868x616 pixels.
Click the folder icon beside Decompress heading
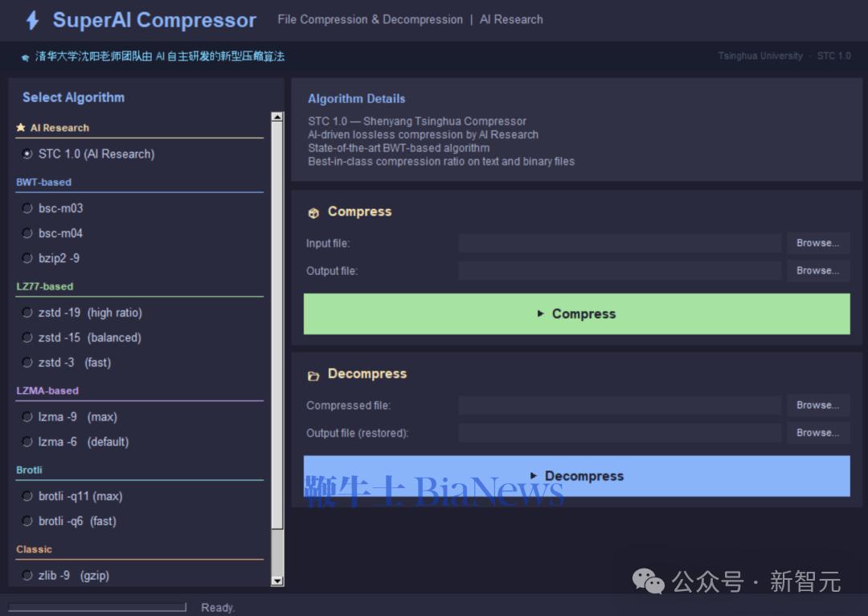[313, 376]
